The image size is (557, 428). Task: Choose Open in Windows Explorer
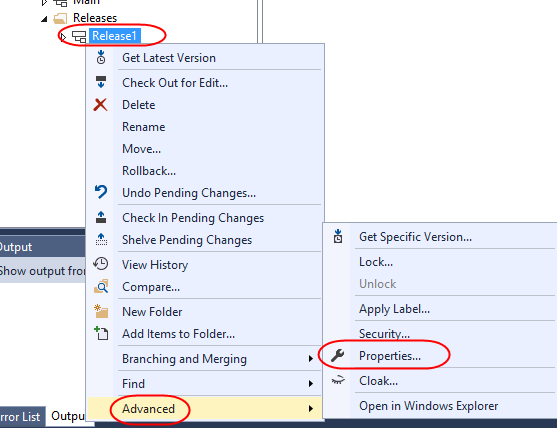[428, 406]
